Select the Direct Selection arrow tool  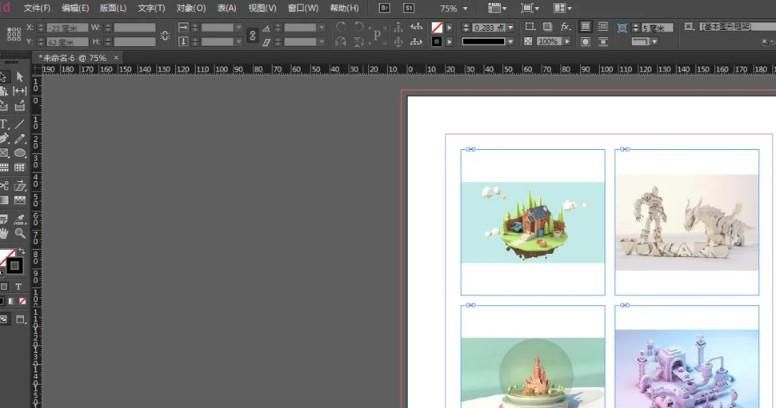click(20, 77)
